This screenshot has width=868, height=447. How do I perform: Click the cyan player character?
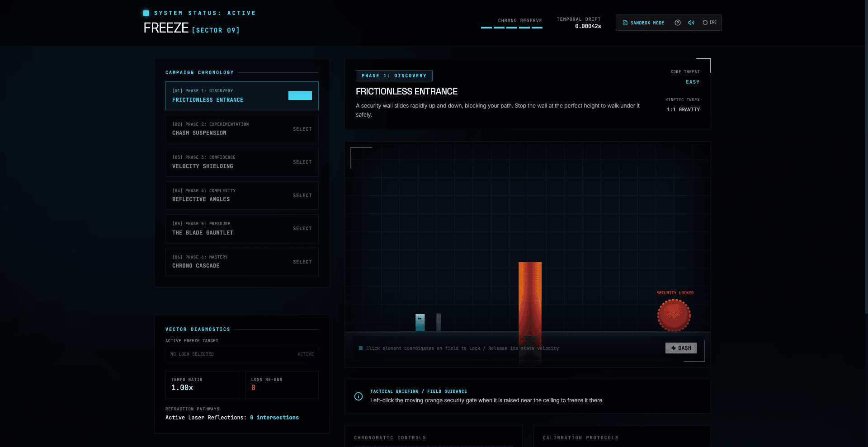pos(420,323)
